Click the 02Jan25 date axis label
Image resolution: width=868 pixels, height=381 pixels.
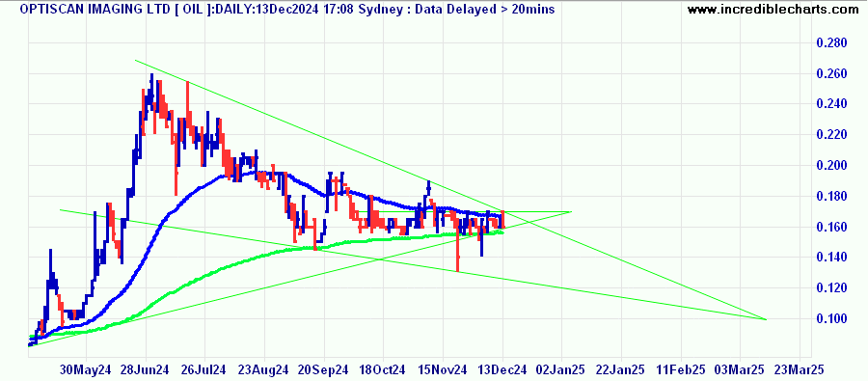click(562, 369)
